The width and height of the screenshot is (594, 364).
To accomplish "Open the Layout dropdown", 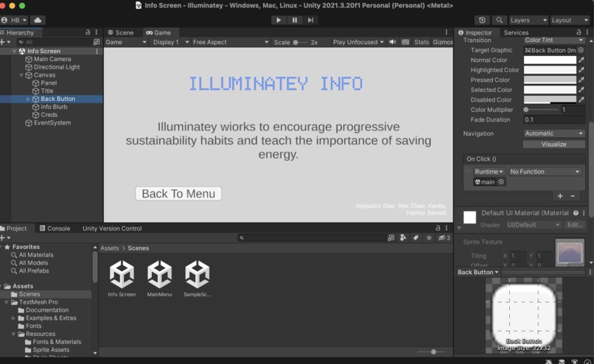I will pyautogui.click(x=570, y=20).
